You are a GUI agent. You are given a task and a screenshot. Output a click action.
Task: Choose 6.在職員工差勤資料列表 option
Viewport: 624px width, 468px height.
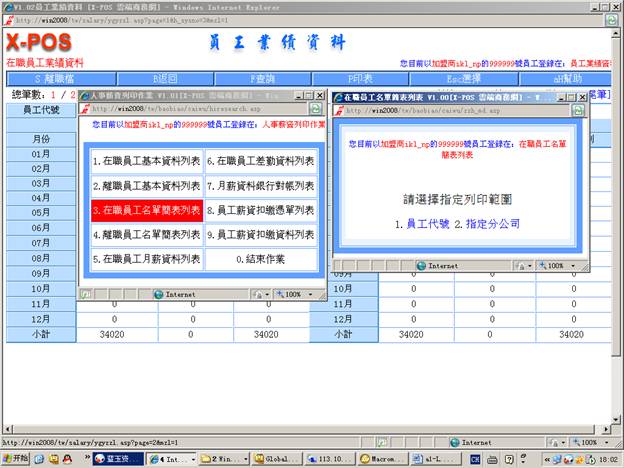click(260, 160)
